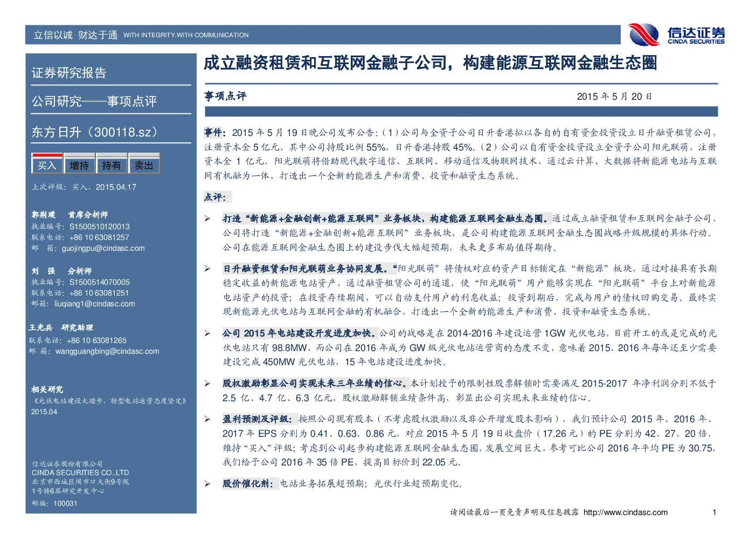756x535 pixels.
Task: Click the 上次评级 line with 2015.04.17
Action: [84, 187]
